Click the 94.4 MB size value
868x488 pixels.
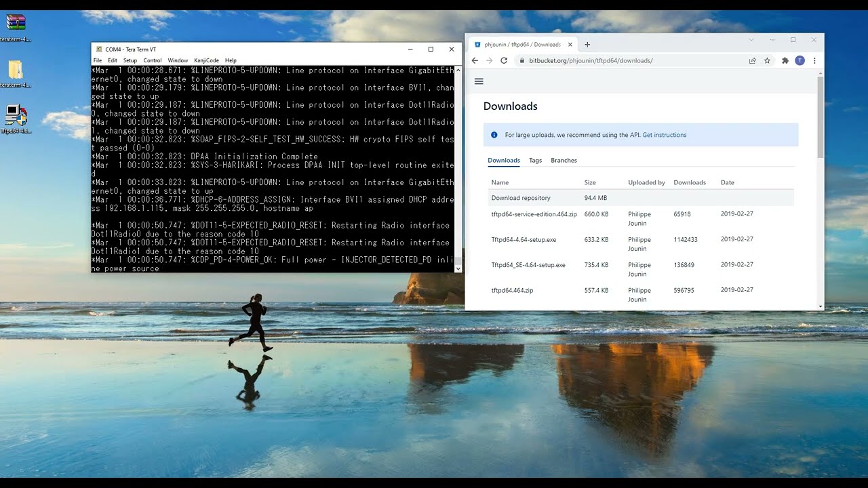595,198
